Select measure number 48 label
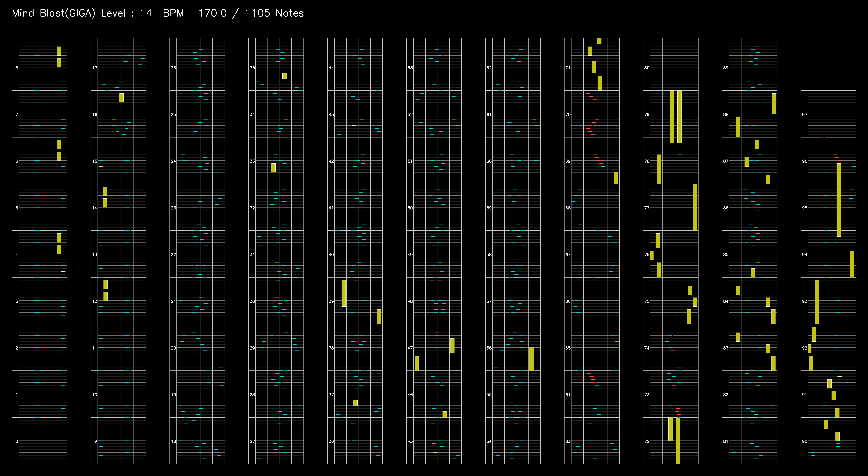Screen dimensions: 868x476 (410, 301)
